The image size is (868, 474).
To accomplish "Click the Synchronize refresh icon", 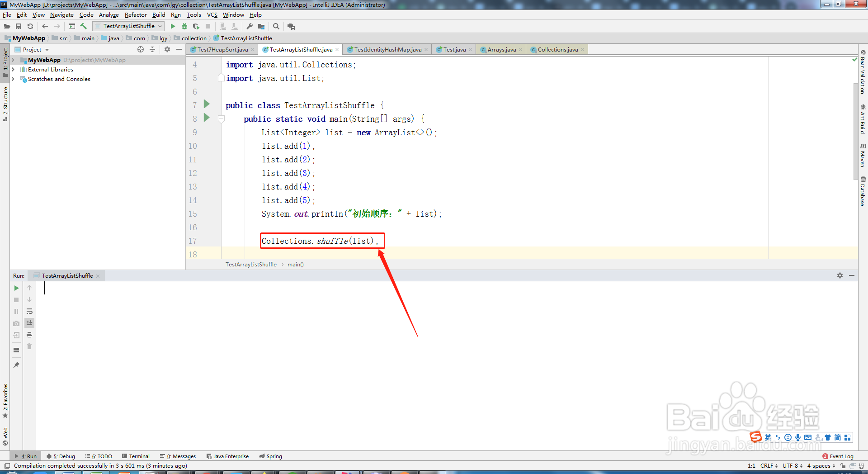I will point(30,26).
